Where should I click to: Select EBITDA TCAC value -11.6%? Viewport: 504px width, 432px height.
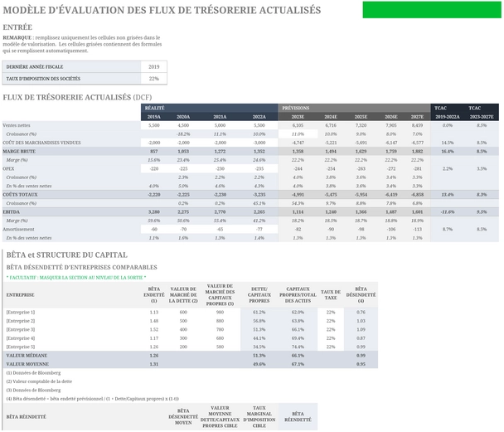[448, 212]
